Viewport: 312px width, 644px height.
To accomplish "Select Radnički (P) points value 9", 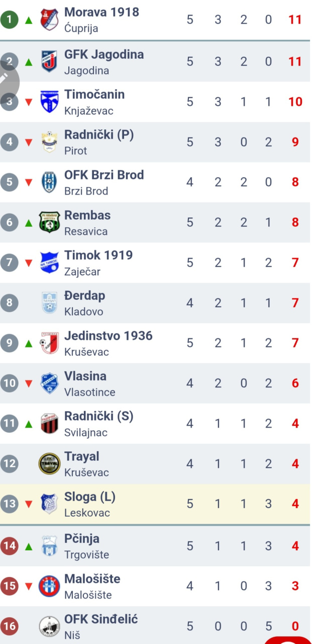I will click(295, 142).
